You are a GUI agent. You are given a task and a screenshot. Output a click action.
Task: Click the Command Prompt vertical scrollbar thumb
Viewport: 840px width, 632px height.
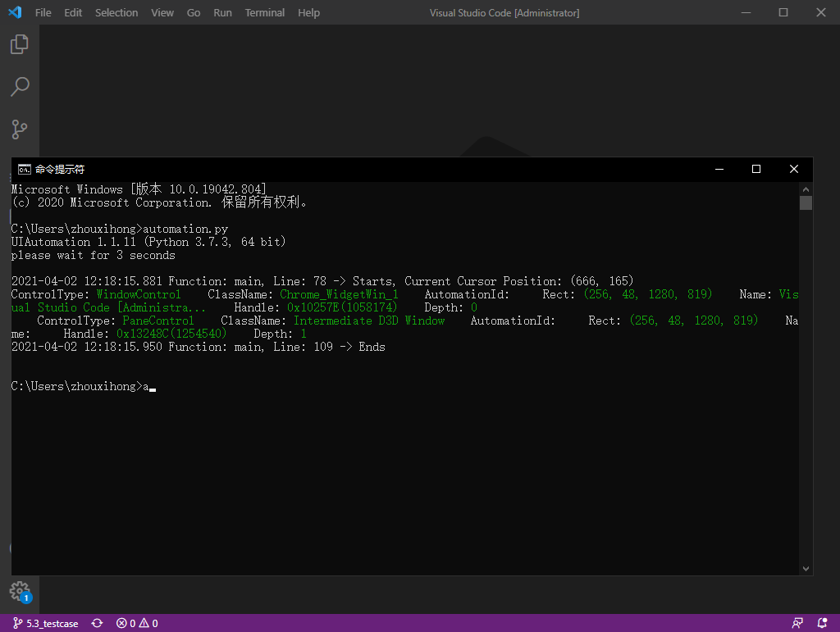tap(806, 202)
